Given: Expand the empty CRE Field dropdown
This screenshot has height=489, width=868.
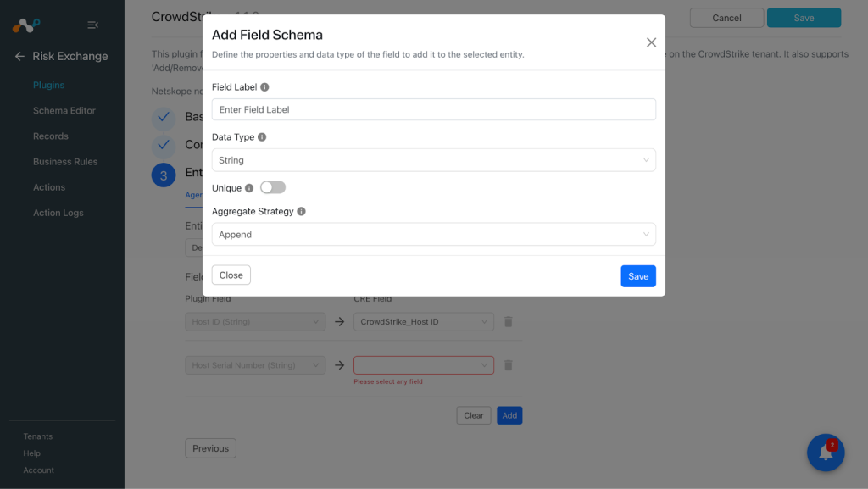Looking at the screenshot, I should click(x=424, y=365).
